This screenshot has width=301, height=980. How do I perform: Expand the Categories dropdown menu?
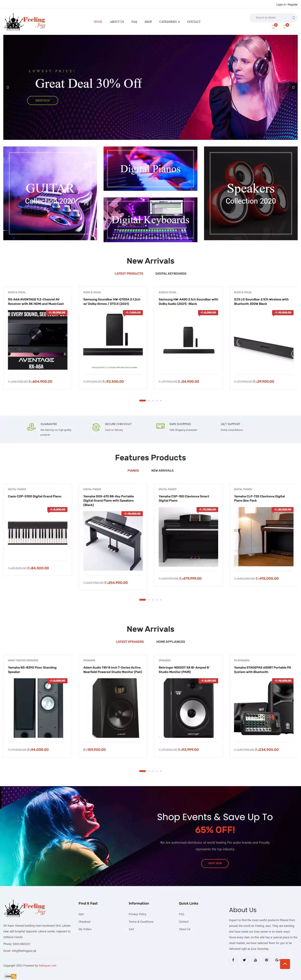pos(169,22)
